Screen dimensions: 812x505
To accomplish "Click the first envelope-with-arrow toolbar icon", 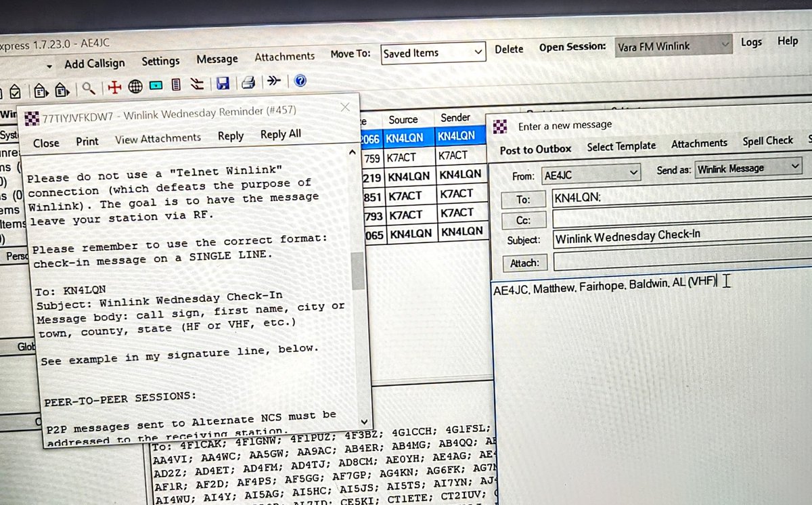I will [x=41, y=90].
